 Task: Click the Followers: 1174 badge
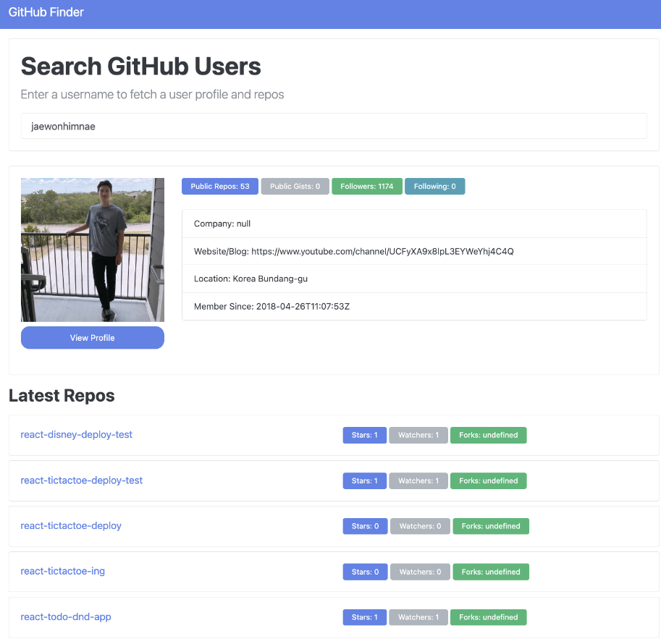367,186
